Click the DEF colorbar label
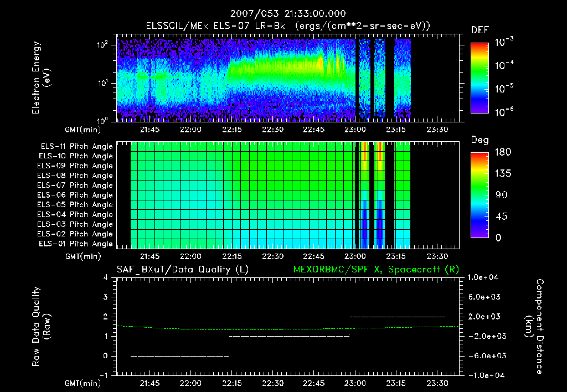This screenshot has height=392, width=567. coord(480,30)
